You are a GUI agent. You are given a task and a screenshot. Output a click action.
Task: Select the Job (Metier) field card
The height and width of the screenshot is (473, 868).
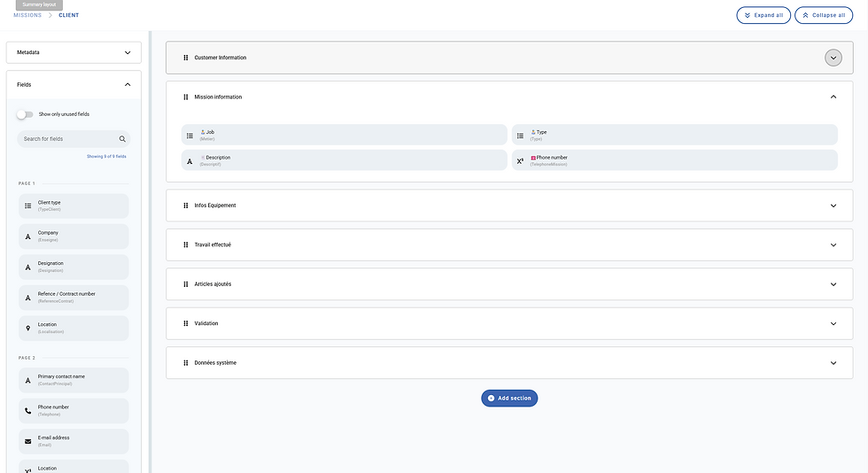coord(345,136)
